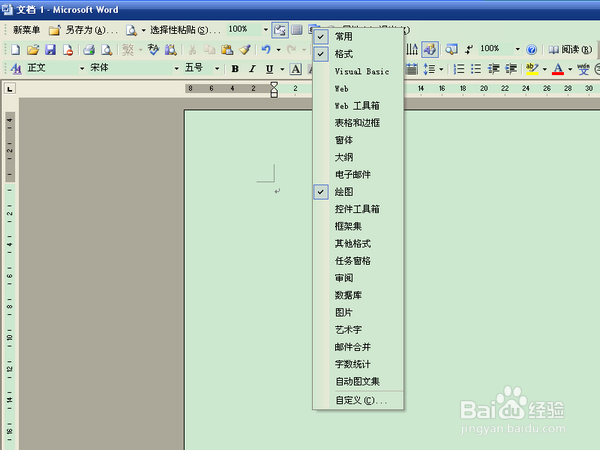
Task: Undo the last action
Action: (x=266, y=50)
